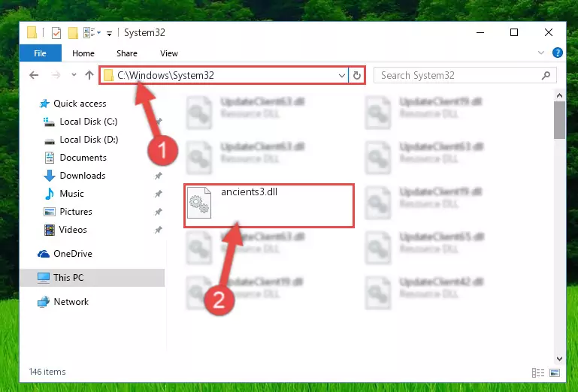This screenshot has height=392, width=578.
Task: Minimize the System32 window
Action: point(480,32)
